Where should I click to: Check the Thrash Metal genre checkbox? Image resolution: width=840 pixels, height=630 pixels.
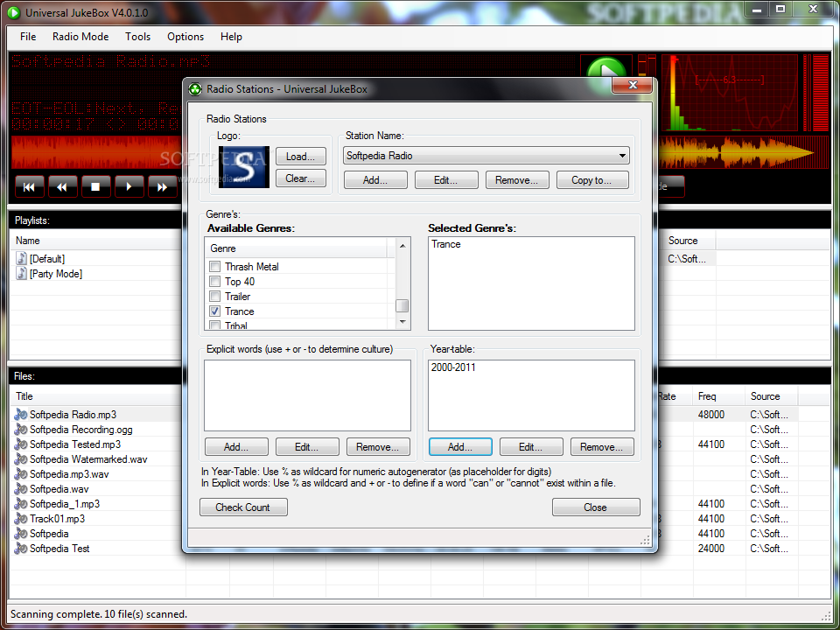coord(215,266)
